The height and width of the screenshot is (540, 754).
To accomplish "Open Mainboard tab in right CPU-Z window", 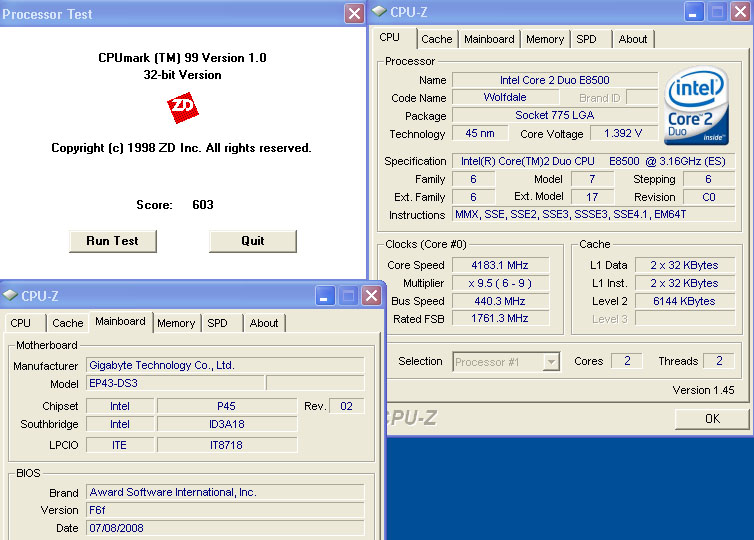I will pos(489,39).
